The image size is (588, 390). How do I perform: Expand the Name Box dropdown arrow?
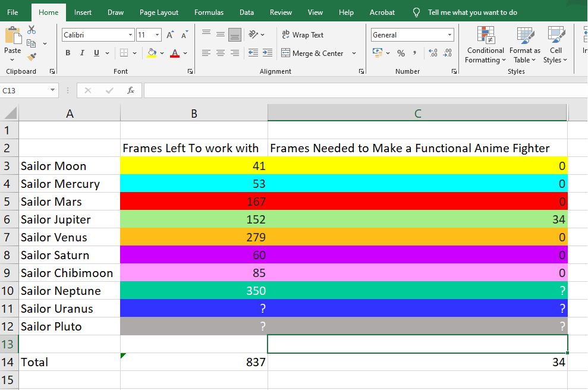click(52, 90)
